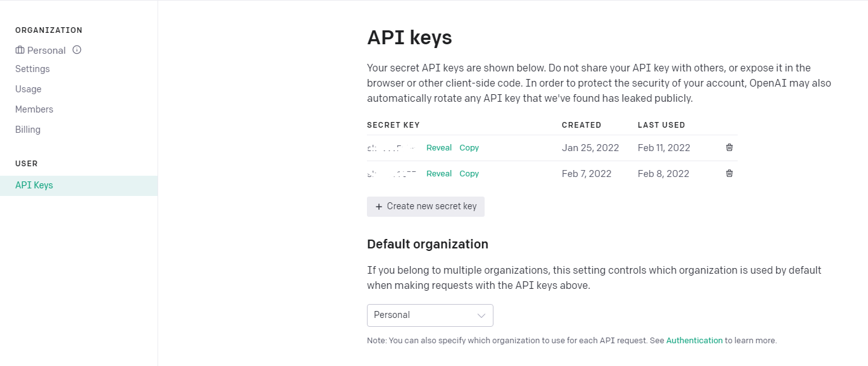Open the Default organization dropdown showing Personal

[430, 315]
